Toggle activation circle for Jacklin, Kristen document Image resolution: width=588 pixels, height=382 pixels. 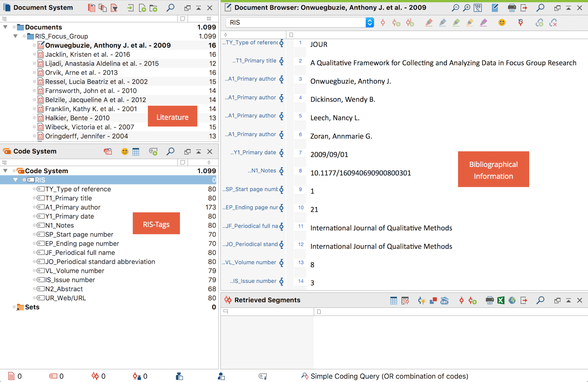(34, 54)
